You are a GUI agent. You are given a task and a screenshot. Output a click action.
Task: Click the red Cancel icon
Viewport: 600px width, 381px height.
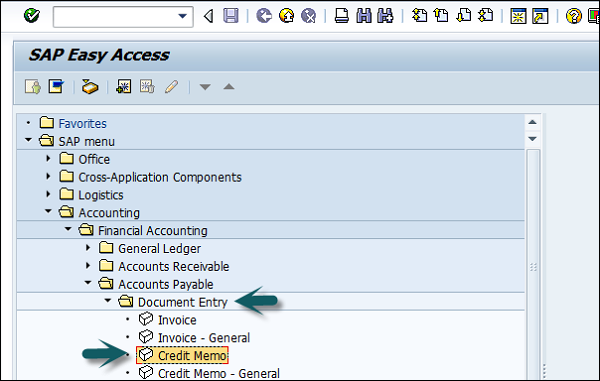(x=308, y=16)
